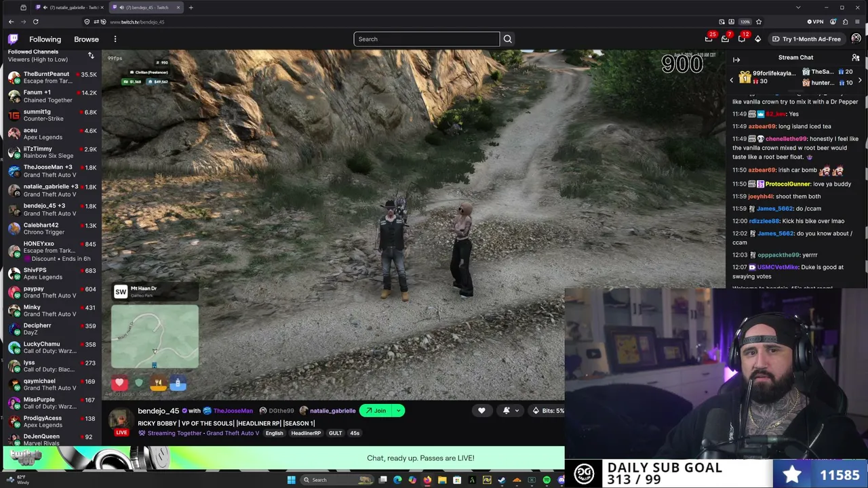Open TheJooseMan channel in sidebar
The height and width of the screenshot is (488, 868).
click(53, 171)
